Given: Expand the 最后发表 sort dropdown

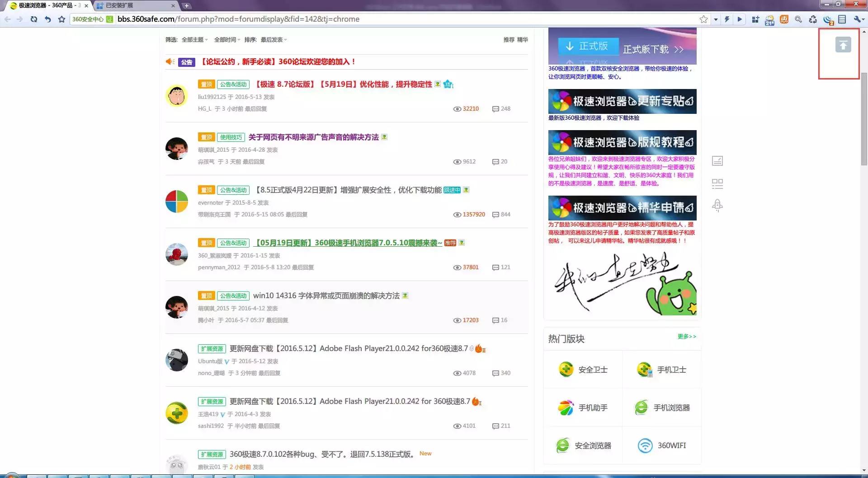Looking at the screenshot, I should click(274, 40).
